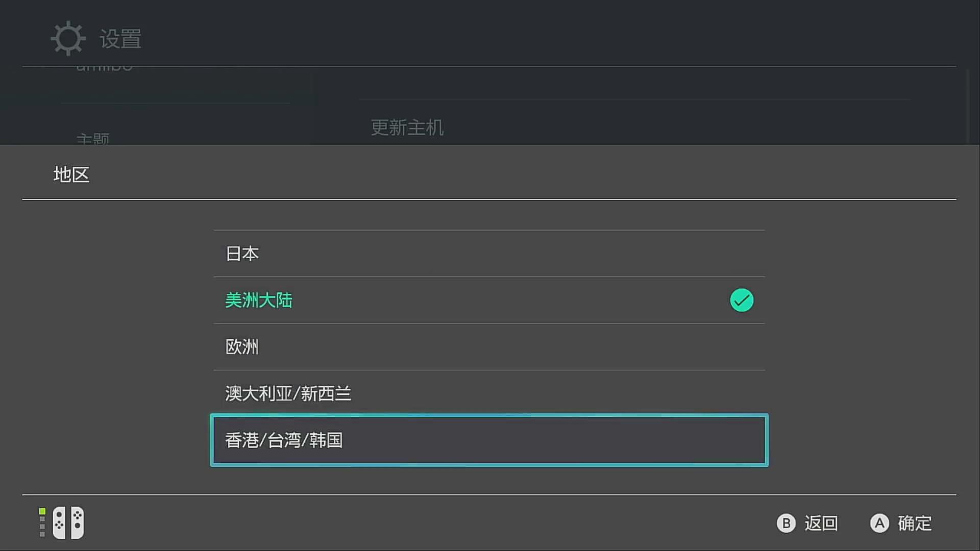Click the 确定 confirm button label

coord(915,523)
